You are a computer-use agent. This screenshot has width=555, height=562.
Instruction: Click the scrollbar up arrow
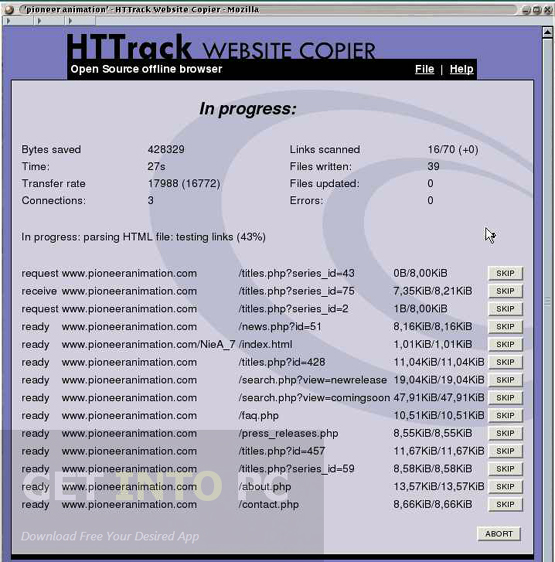point(547,33)
